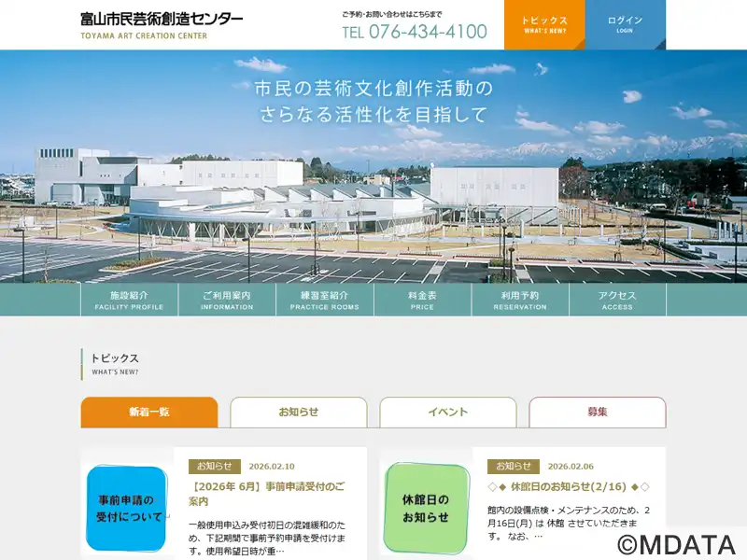
Task: Open the ログイン Login button
Action: (x=625, y=25)
